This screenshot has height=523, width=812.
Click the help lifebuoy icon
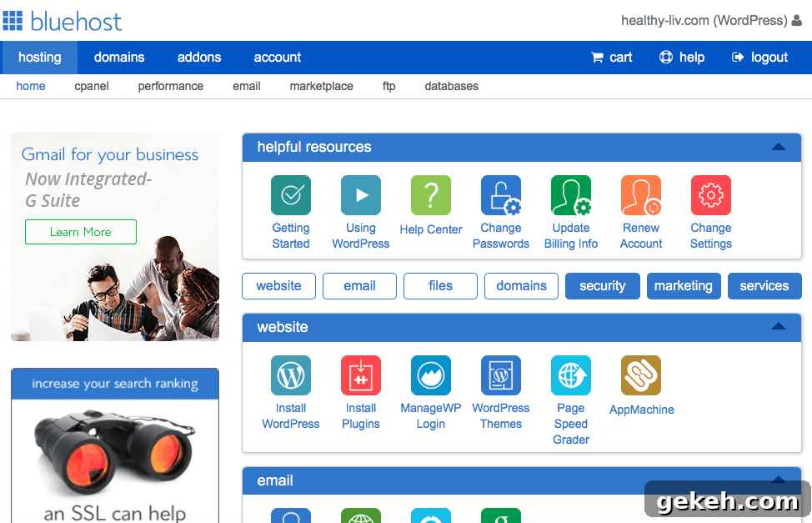[x=665, y=57]
